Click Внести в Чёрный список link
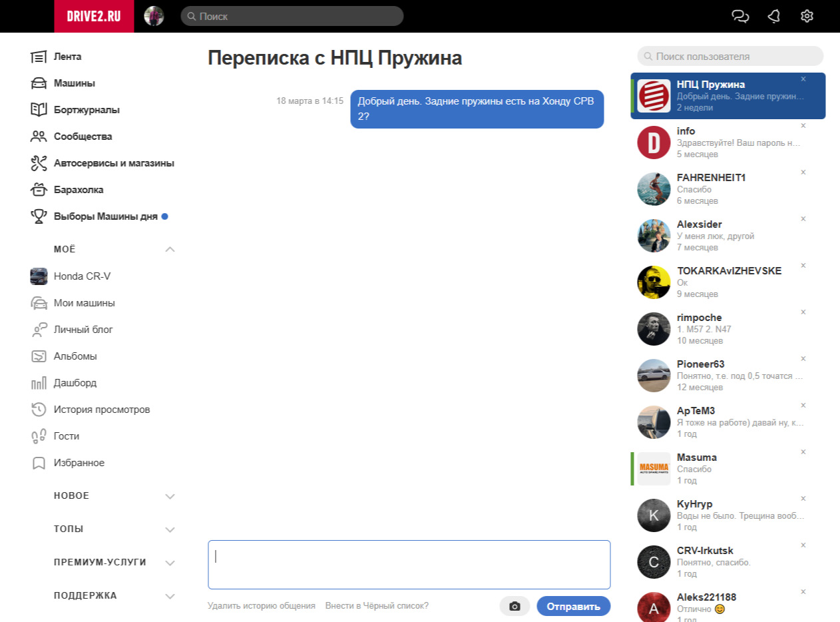Image resolution: width=840 pixels, height=622 pixels. click(x=377, y=606)
